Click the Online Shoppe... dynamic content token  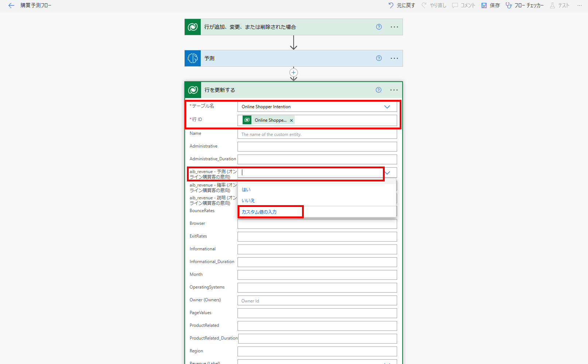(268, 120)
